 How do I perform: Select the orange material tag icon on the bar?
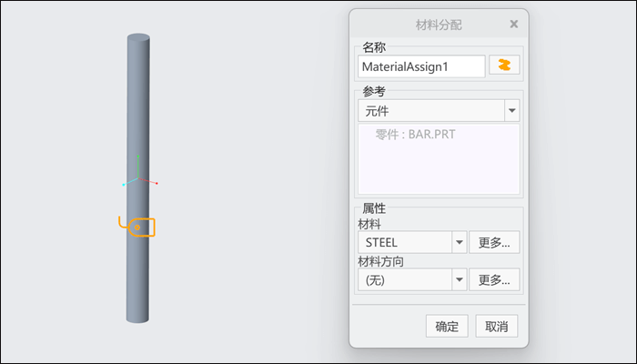[136, 227]
